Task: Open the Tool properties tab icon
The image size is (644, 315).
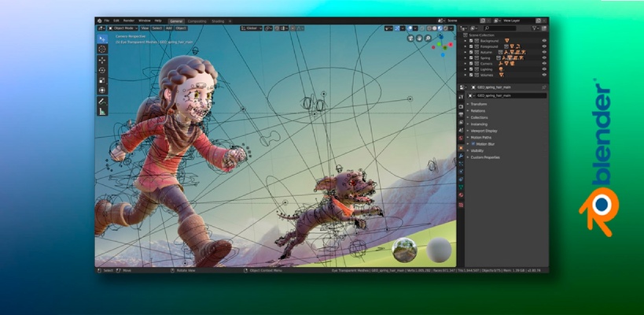Action: [461, 96]
